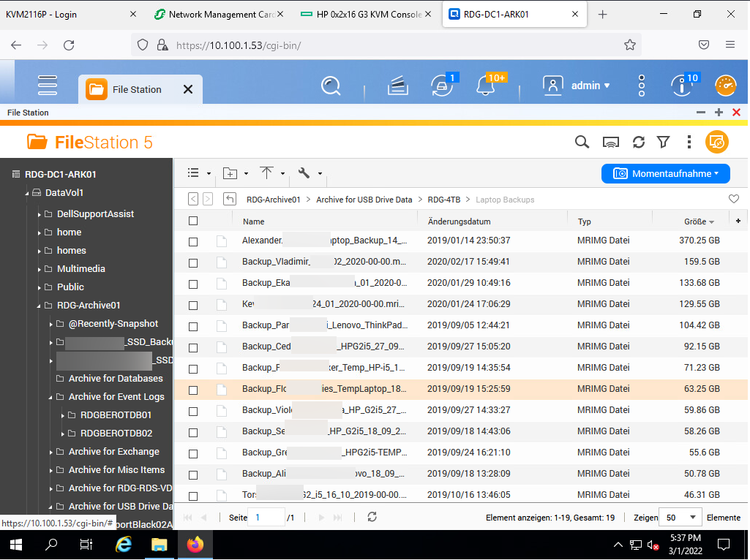The width and height of the screenshot is (750, 560).
Task: Click the search magnifier in File Station header
Action: pos(582,142)
